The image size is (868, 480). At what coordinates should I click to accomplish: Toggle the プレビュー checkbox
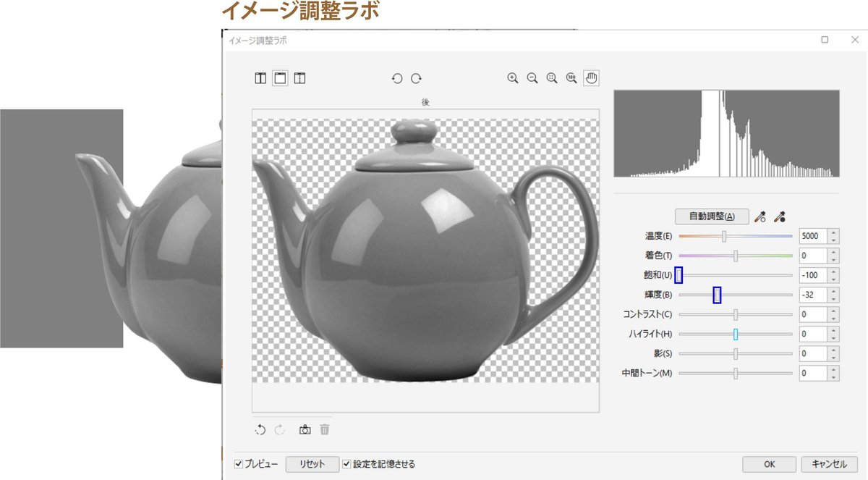(239, 464)
